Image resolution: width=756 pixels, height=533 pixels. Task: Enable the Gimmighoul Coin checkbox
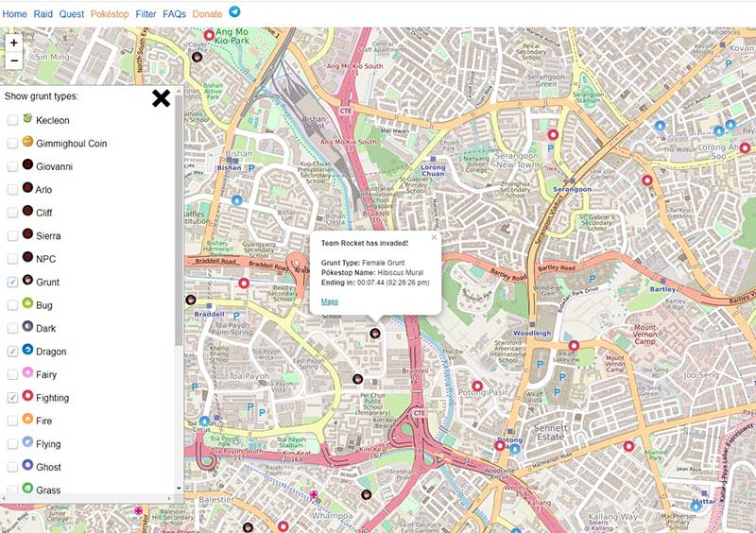(12, 144)
